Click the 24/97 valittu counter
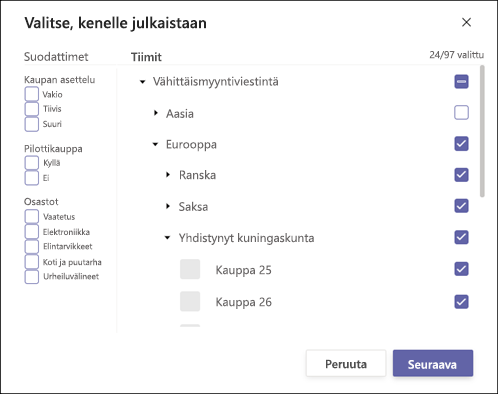The width and height of the screenshot is (499, 394). click(456, 55)
